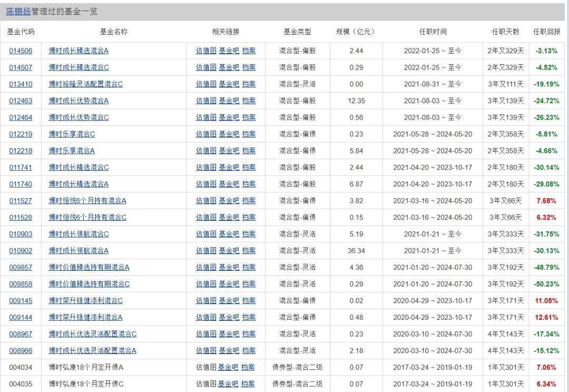Viewport: 569px width, 392px height.
Task: Open fund code 008967 link
Action: click(x=21, y=334)
